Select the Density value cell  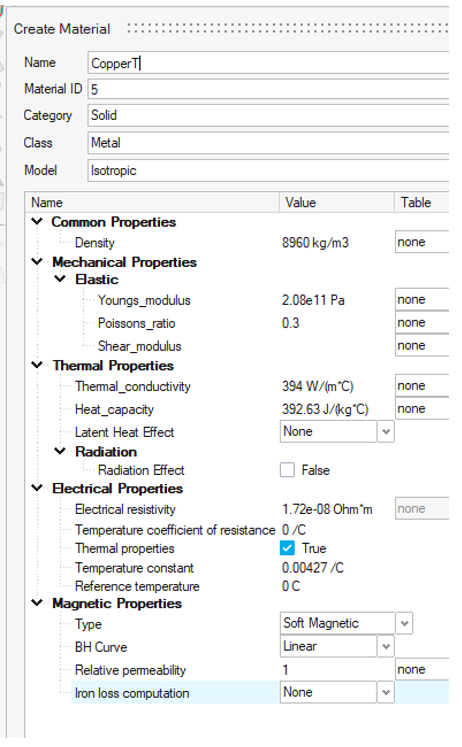315,242
